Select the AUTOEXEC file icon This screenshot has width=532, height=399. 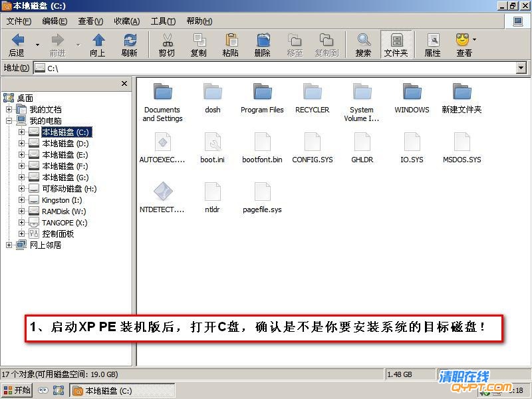pos(162,142)
